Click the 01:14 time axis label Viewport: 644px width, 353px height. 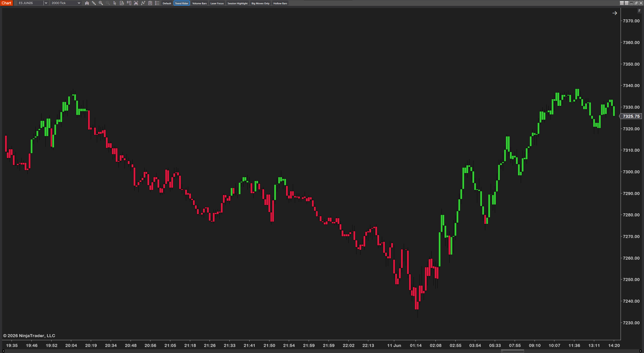pyautogui.click(x=416, y=345)
